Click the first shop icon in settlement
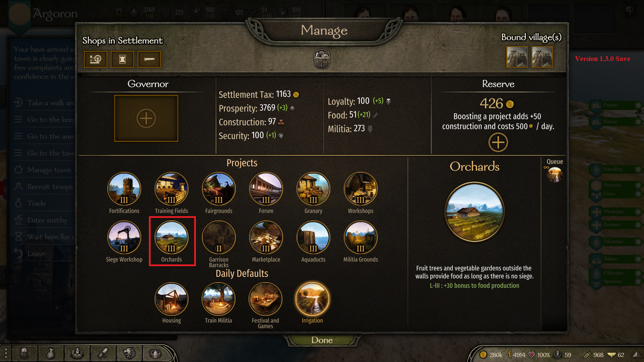 tap(95, 59)
